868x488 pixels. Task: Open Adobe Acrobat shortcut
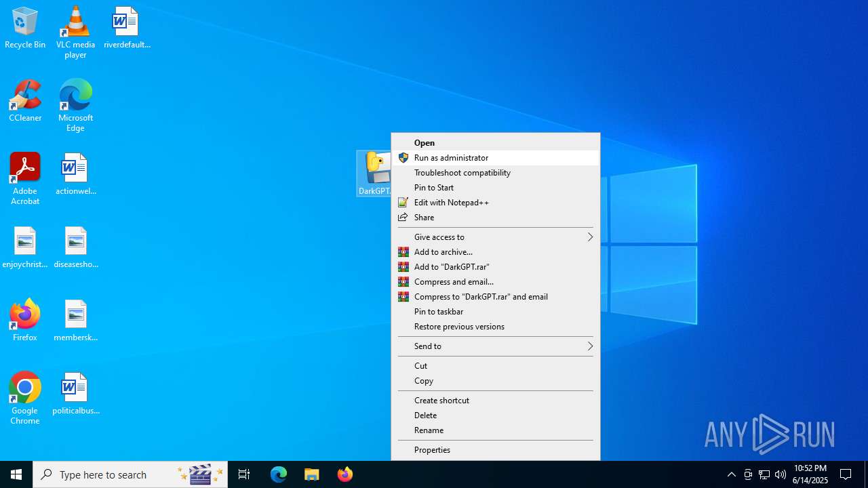25,179
